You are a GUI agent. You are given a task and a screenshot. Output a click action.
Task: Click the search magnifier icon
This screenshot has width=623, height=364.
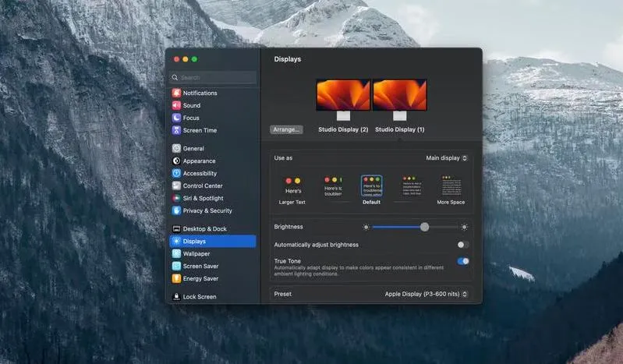click(175, 77)
